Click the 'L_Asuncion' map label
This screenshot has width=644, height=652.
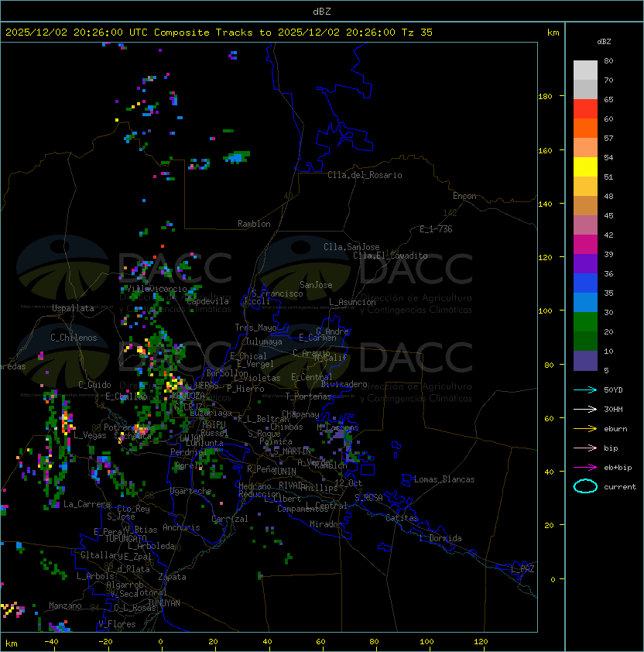[x=352, y=302]
